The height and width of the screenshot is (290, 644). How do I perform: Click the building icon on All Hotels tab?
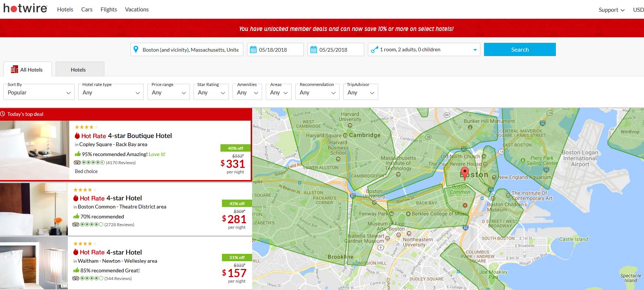14,69
